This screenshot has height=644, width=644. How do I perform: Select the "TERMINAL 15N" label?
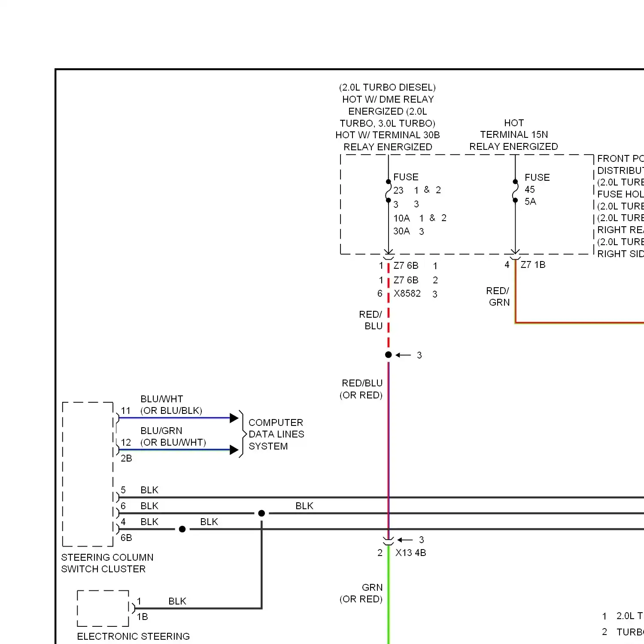click(x=514, y=134)
